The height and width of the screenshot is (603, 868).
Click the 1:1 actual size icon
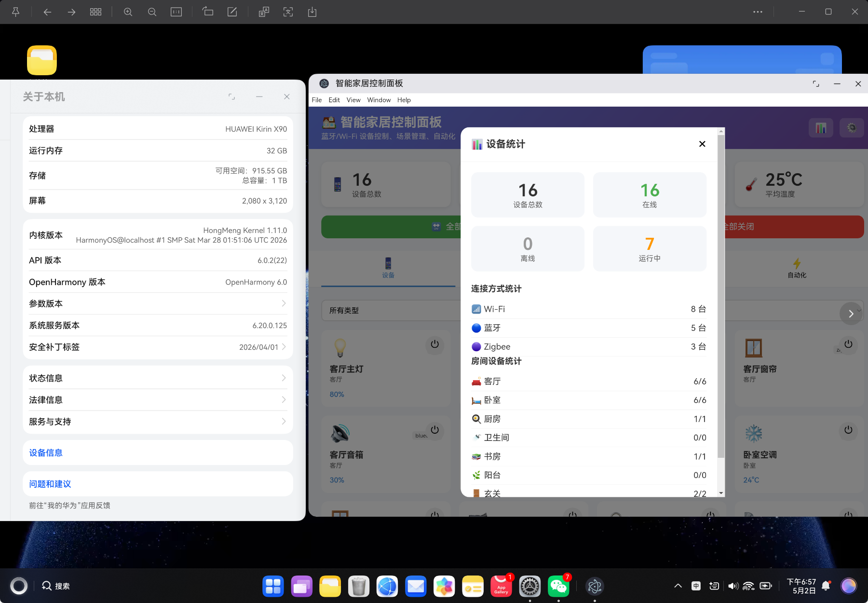click(x=176, y=12)
